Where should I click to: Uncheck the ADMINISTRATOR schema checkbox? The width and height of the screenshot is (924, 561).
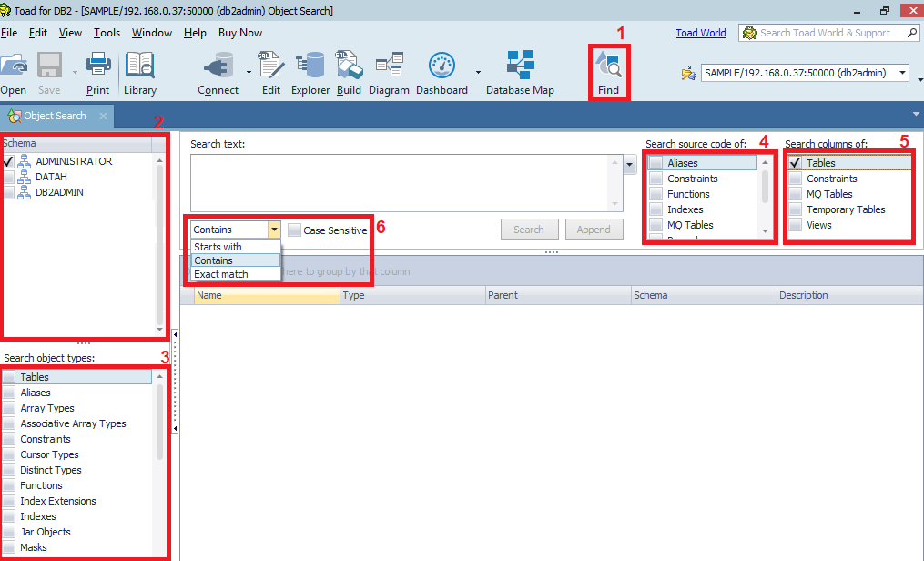click(x=9, y=161)
